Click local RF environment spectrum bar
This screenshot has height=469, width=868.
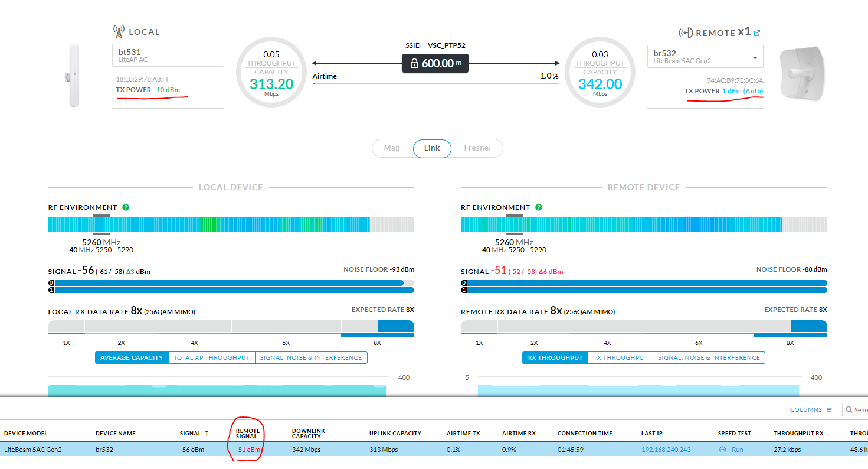click(x=209, y=224)
